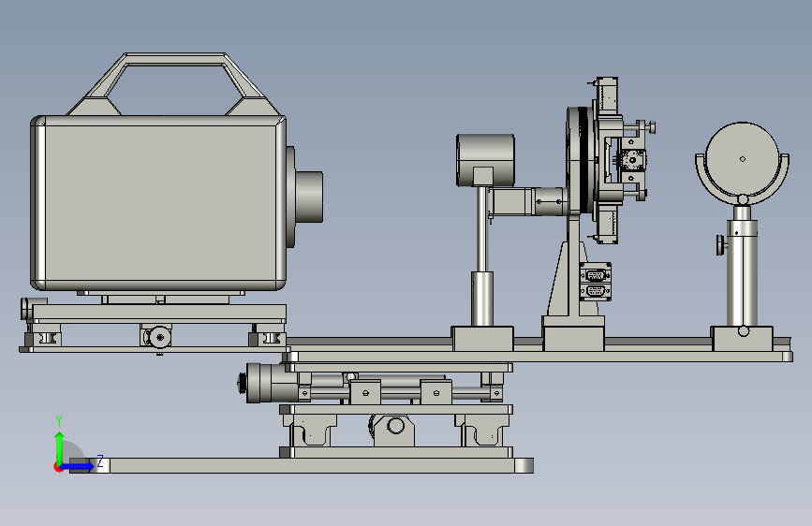Select the large camera body housing
The width and height of the screenshot is (812, 526).
click(158, 202)
